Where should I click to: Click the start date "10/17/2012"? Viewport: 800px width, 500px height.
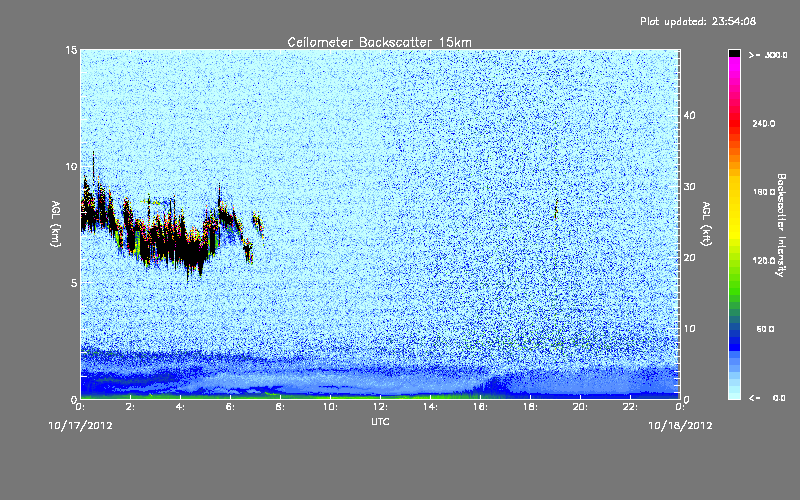coord(81,425)
